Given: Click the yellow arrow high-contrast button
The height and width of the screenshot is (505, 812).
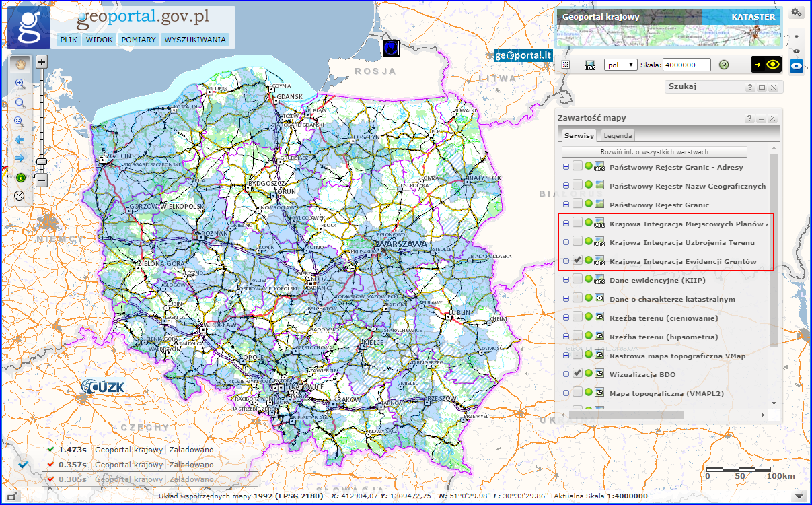Looking at the screenshot, I should [x=757, y=65].
